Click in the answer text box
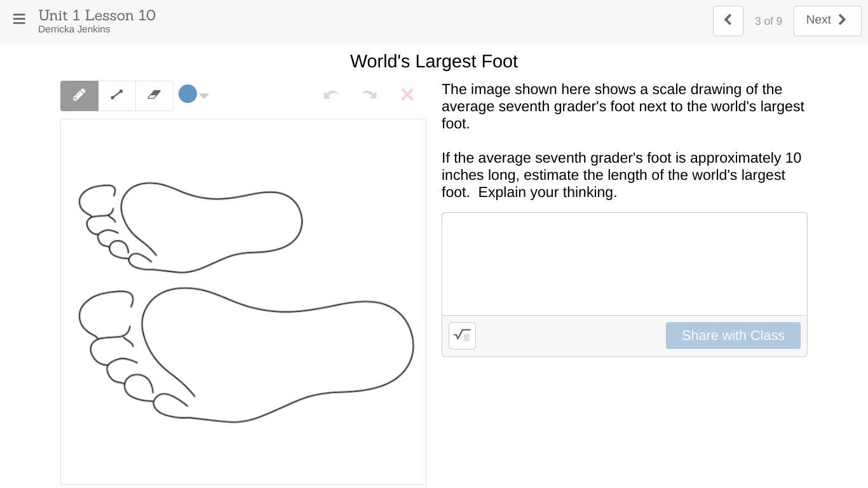Viewport: 868px width, 488px height. (x=624, y=264)
